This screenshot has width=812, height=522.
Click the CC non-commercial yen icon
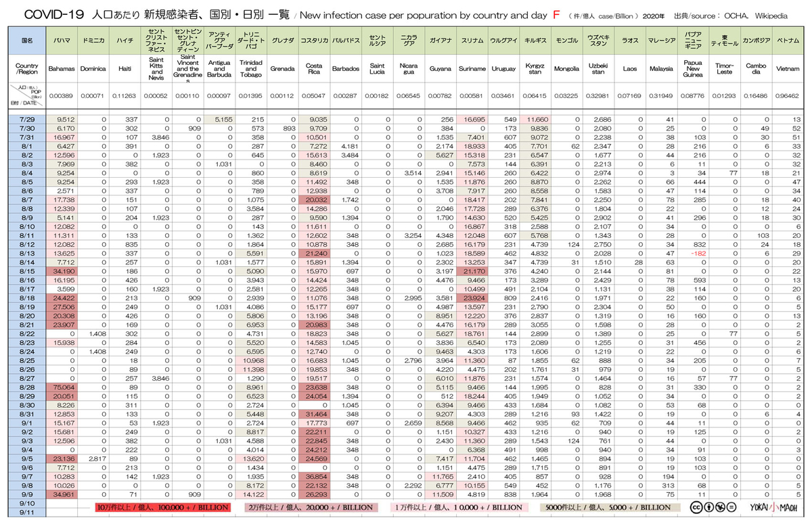coord(720,506)
